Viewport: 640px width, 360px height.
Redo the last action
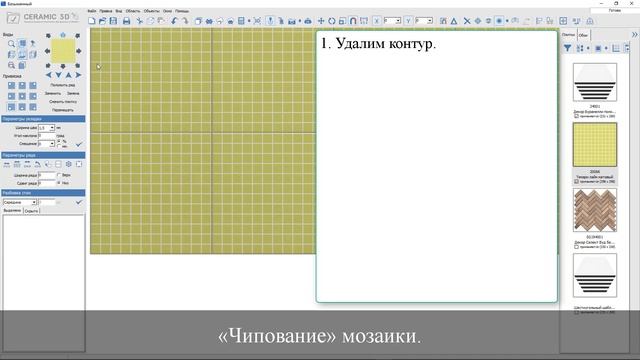pyautogui.click(x=185, y=21)
